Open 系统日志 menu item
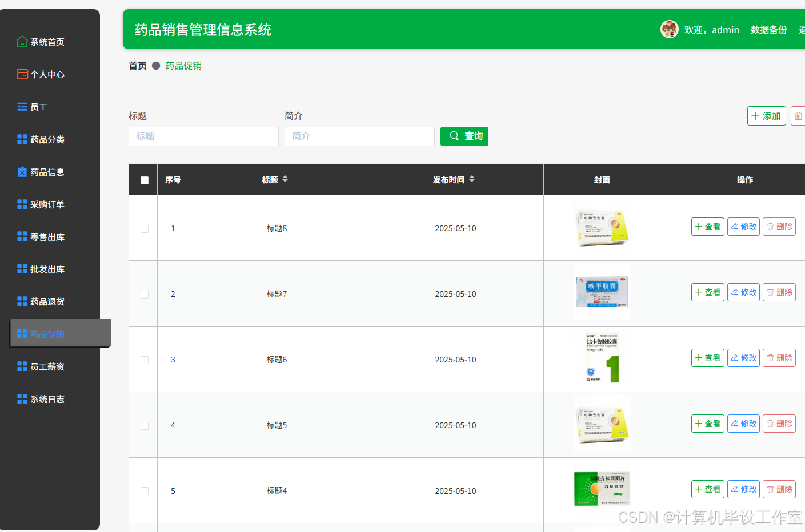Image resolution: width=805 pixels, height=532 pixels. click(47, 399)
